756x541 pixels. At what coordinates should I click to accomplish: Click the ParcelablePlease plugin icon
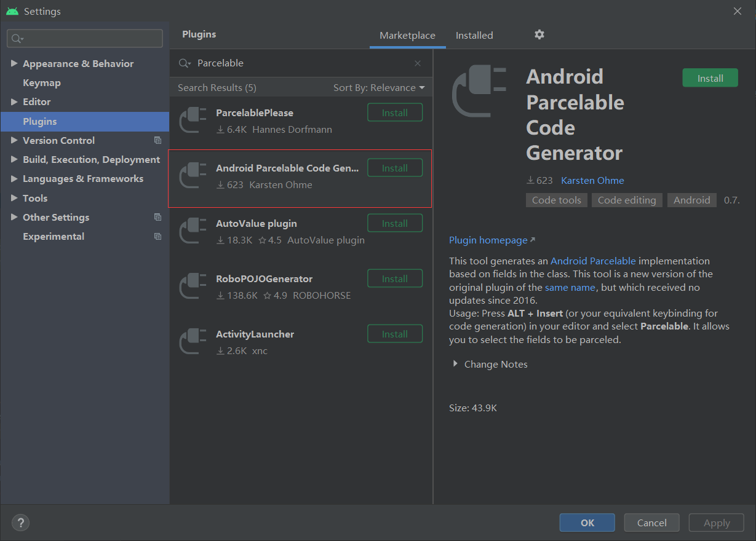(x=193, y=120)
